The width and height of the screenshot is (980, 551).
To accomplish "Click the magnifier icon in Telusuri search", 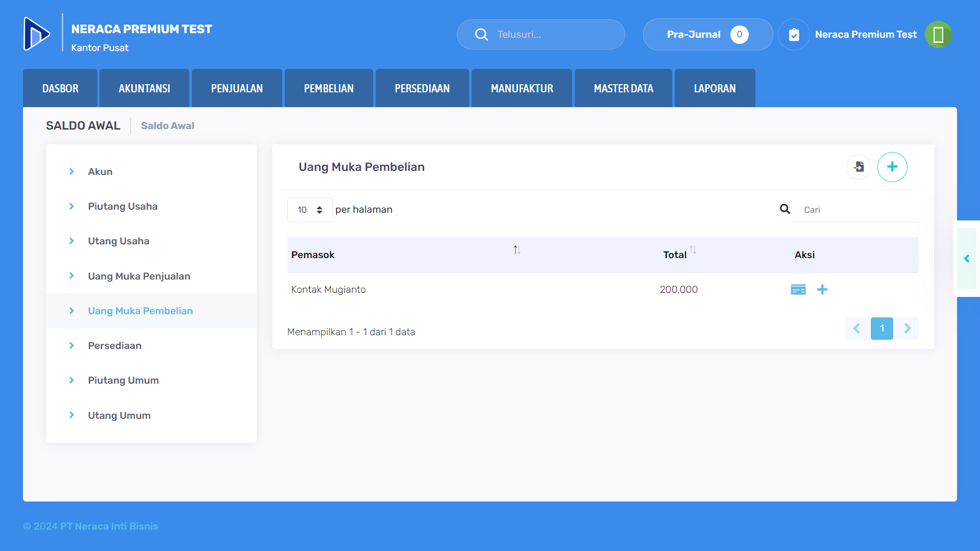I will coord(481,34).
